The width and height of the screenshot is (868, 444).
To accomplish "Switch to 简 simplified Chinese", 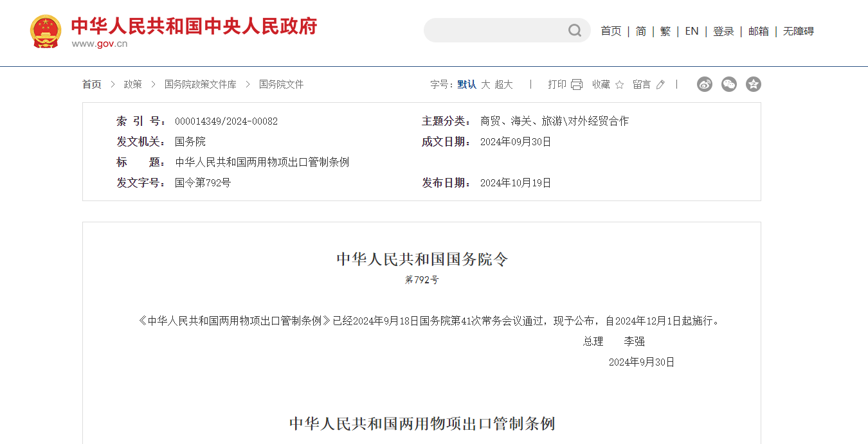I will 641,31.
